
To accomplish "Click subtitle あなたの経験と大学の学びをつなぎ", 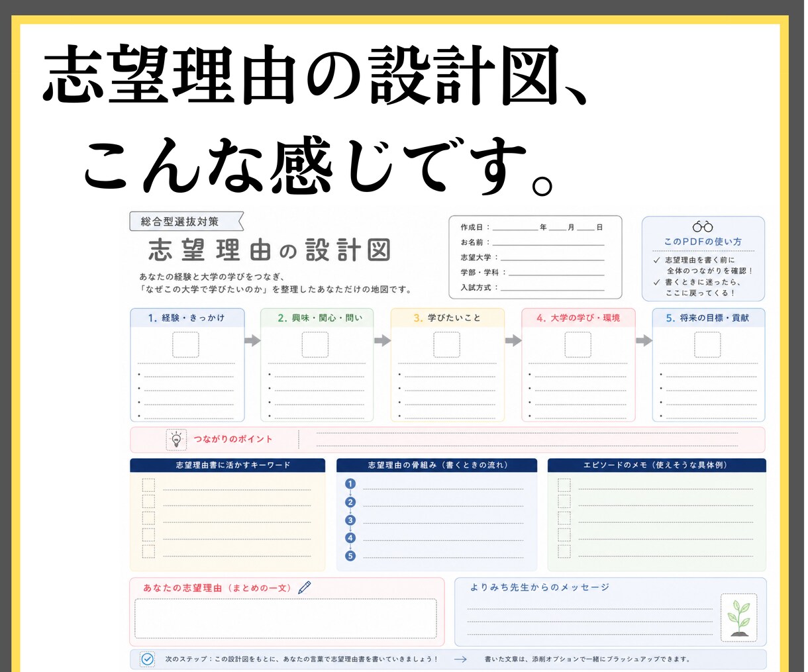I will tap(212, 277).
